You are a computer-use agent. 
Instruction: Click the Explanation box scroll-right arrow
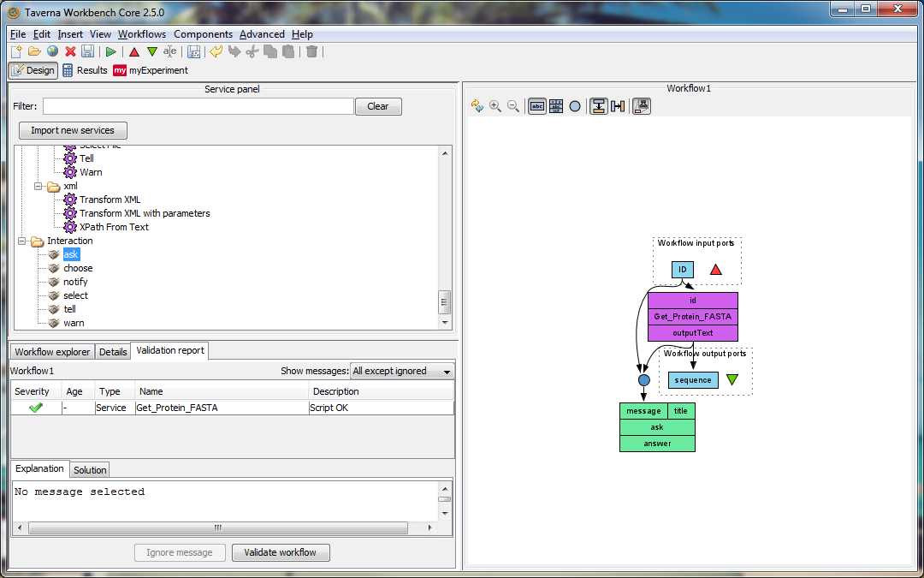coord(430,527)
